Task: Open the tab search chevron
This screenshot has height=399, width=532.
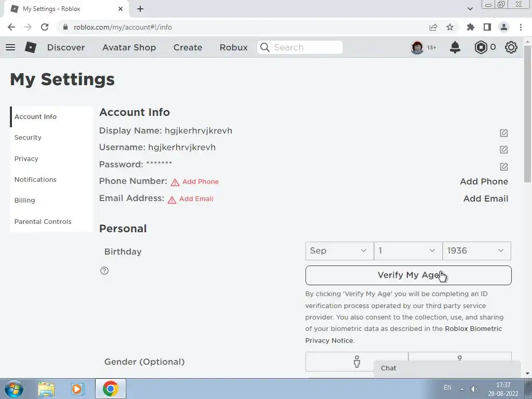Action: click(470, 9)
